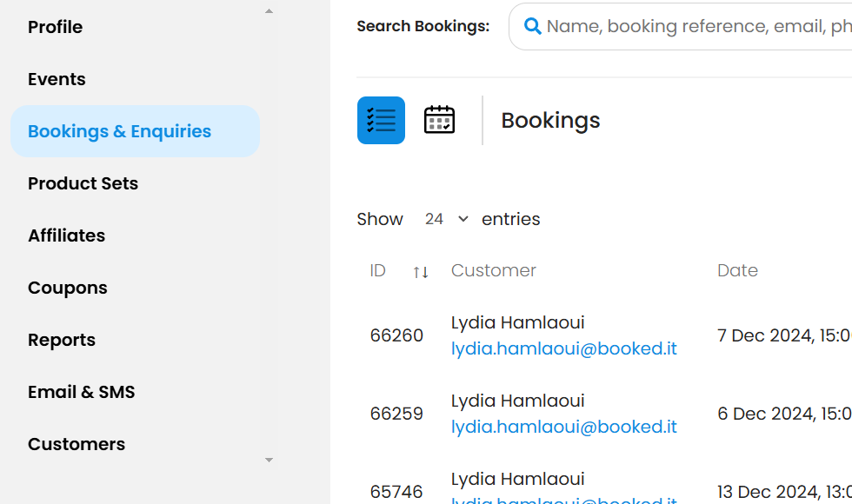
Task: View the Reports page
Action: pos(61,340)
